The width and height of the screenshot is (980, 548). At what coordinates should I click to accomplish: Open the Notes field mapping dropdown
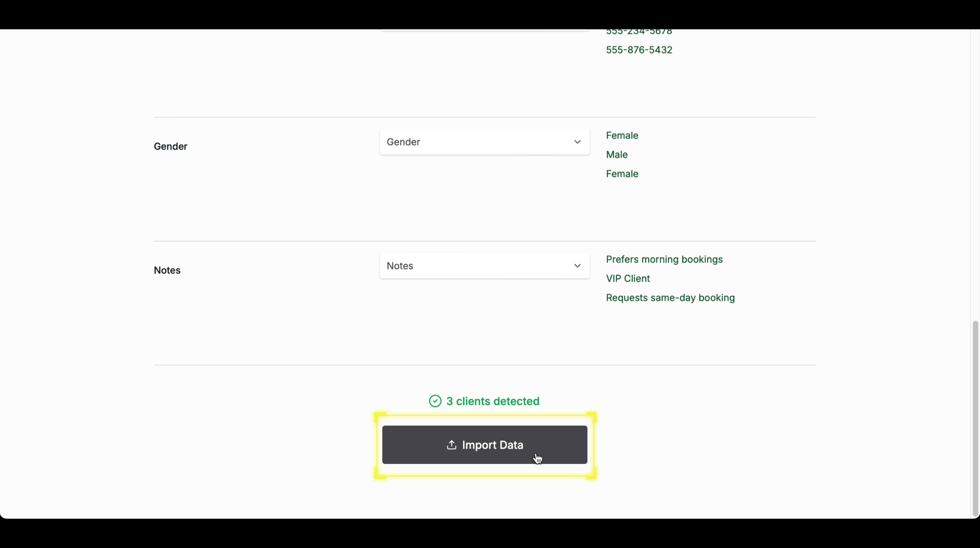(484, 266)
